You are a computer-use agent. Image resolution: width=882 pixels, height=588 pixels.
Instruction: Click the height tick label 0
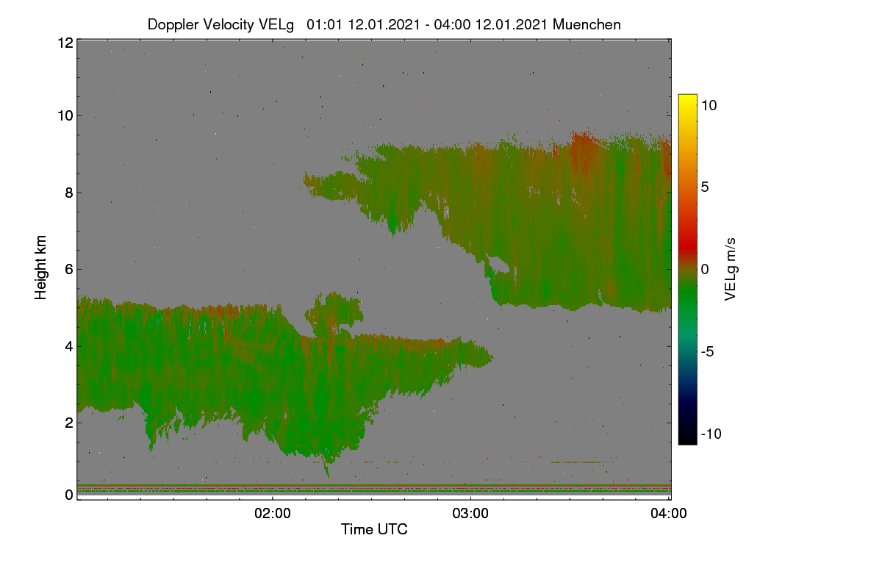(69, 495)
